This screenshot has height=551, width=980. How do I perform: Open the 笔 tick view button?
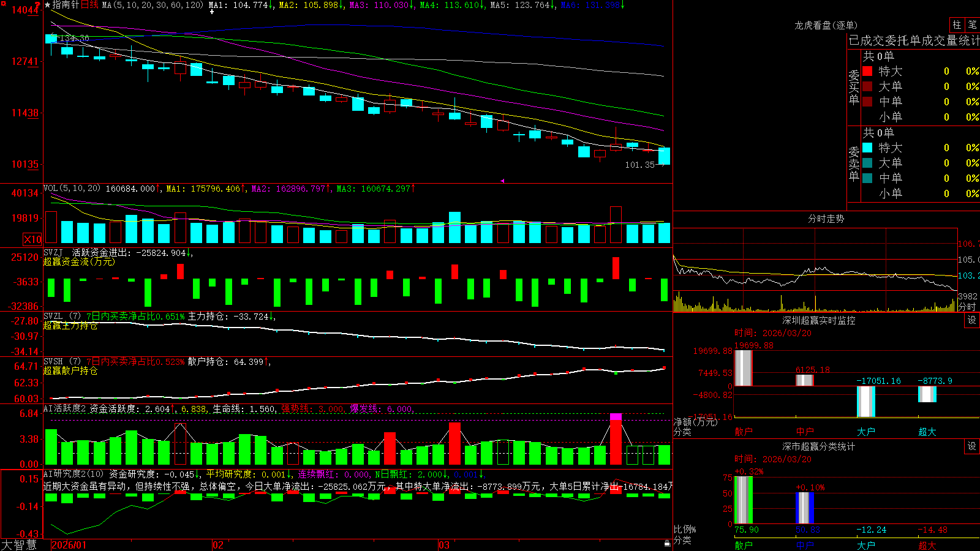click(972, 24)
